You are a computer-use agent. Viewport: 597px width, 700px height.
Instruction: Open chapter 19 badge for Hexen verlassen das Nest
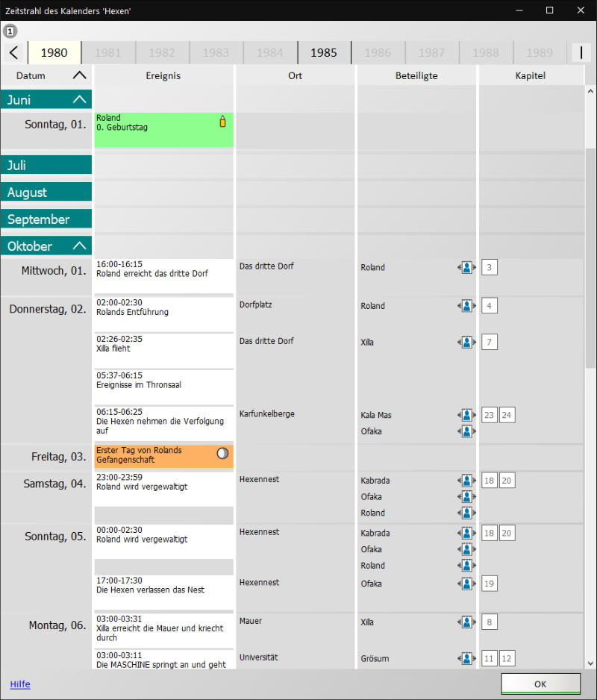(x=489, y=584)
